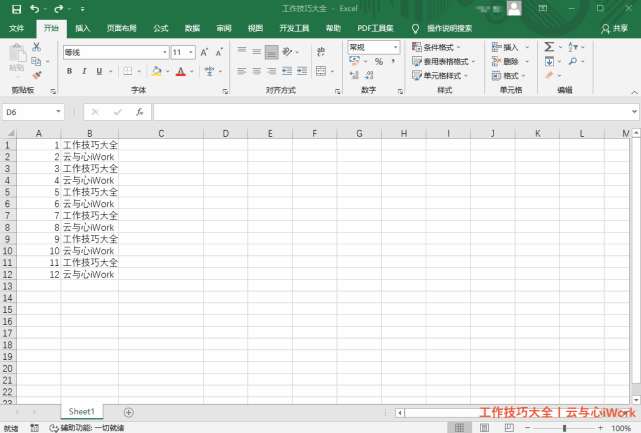641x433 pixels.
Task: Switch to the 数据 data tab
Action: coord(192,28)
